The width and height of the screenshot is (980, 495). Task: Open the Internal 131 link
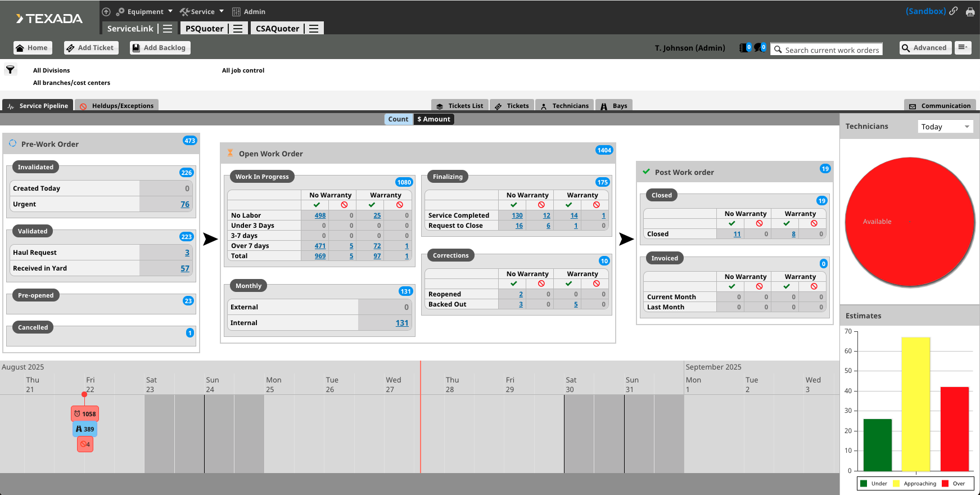[402, 323]
